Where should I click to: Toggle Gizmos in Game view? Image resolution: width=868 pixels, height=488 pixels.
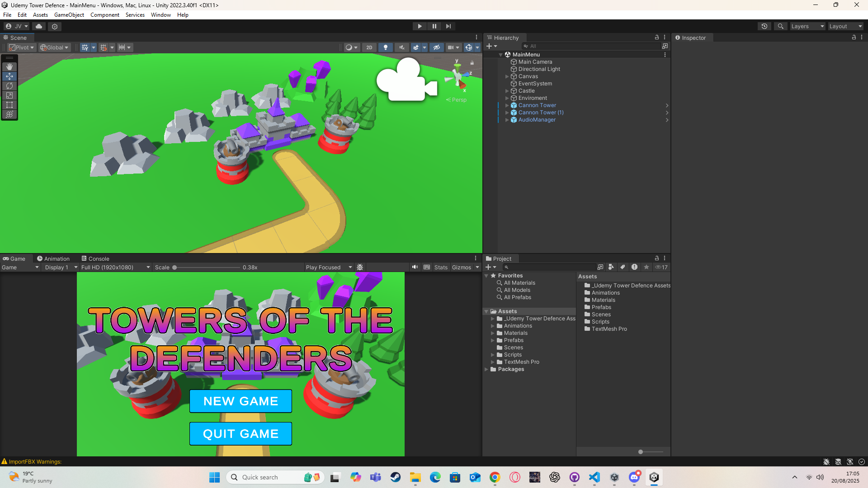462,267
